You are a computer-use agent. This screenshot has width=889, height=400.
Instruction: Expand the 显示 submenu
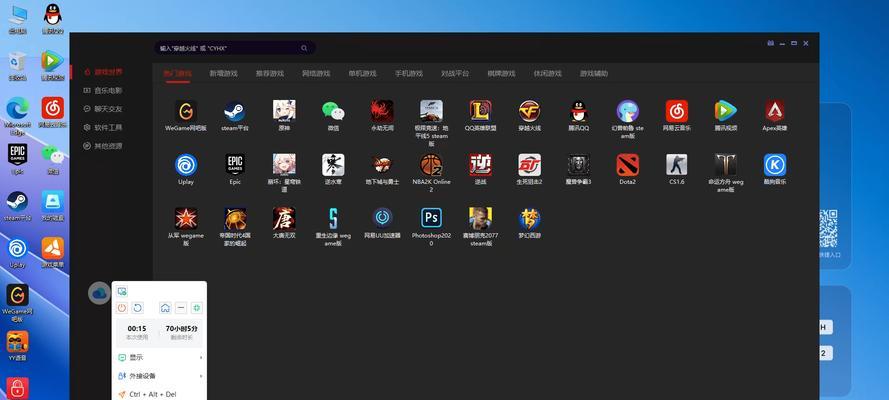tap(160, 358)
